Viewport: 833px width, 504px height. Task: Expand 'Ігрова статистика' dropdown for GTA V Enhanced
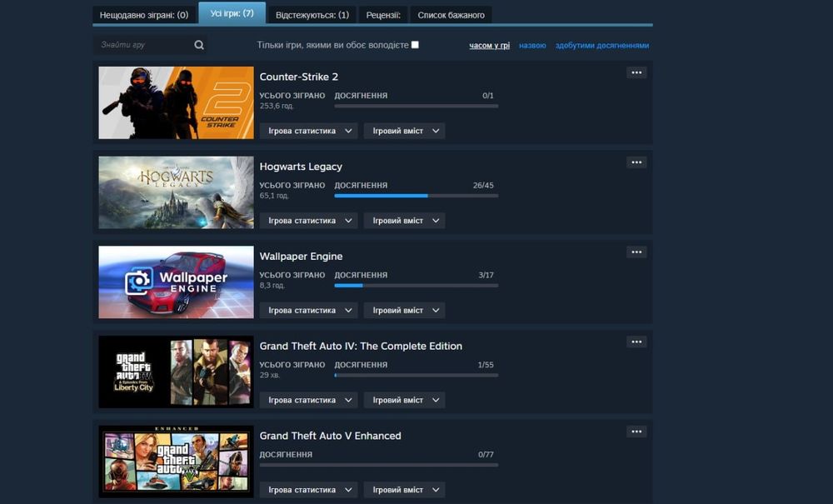point(309,490)
